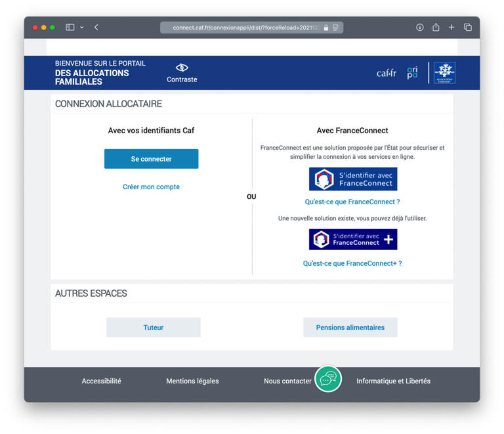Click the connect.caf.fr address bar

[x=252, y=28]
